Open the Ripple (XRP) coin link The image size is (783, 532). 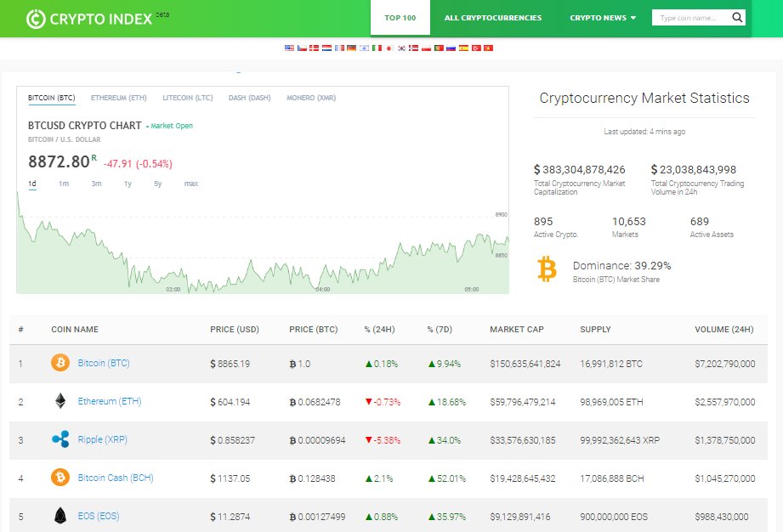pyautogui.click(x=102, y=439)
